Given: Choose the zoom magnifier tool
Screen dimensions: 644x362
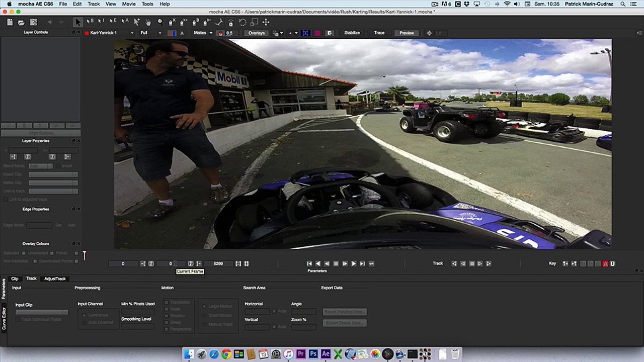Looking at the screenshot, I should pos(160,22).
